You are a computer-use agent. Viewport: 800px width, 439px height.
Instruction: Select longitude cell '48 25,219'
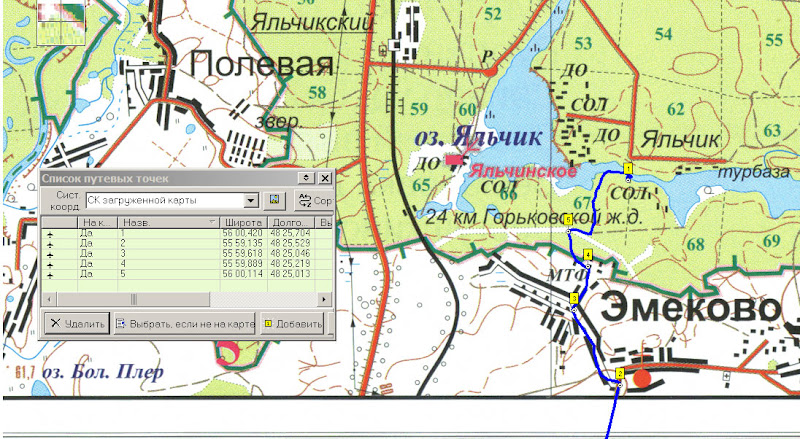pos(290,264)
